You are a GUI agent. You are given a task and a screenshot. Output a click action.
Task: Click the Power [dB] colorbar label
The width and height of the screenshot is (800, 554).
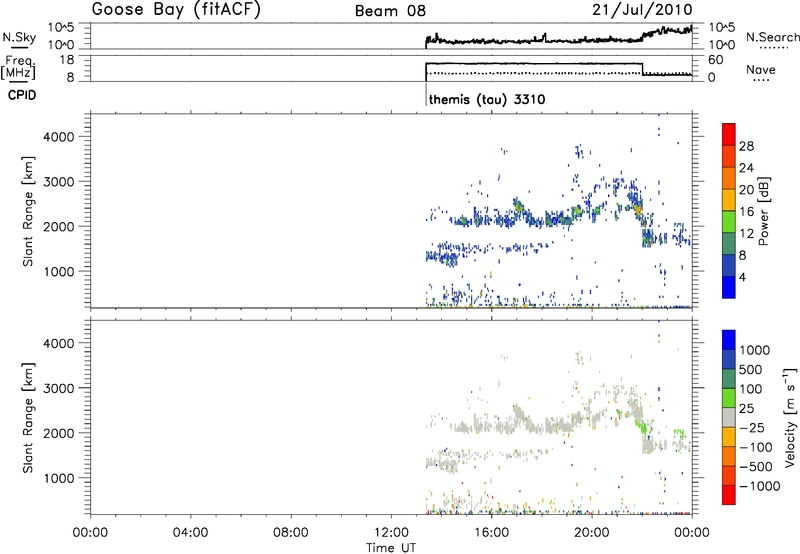(x=763, y=211)
